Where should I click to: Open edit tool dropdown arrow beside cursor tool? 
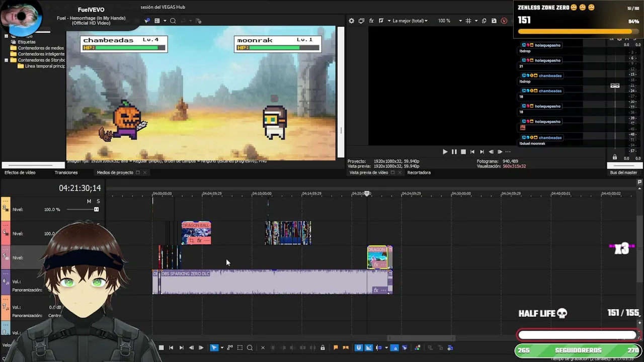pos(222,347)
